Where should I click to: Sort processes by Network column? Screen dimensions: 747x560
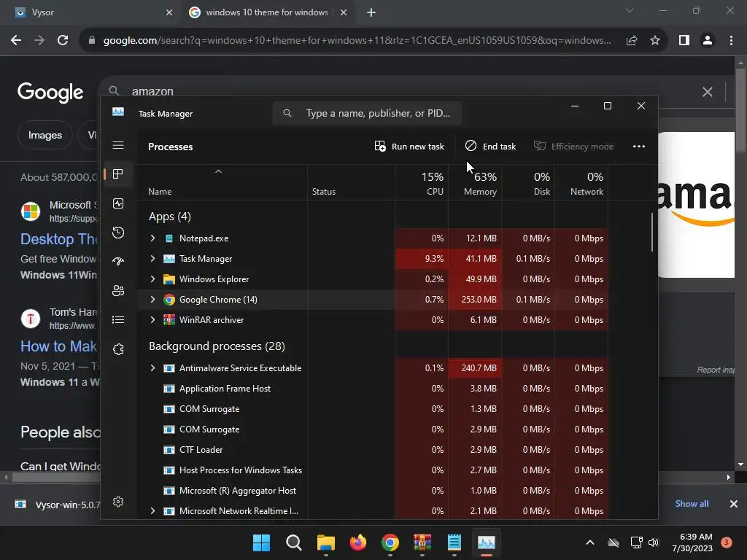coord(581,183)
